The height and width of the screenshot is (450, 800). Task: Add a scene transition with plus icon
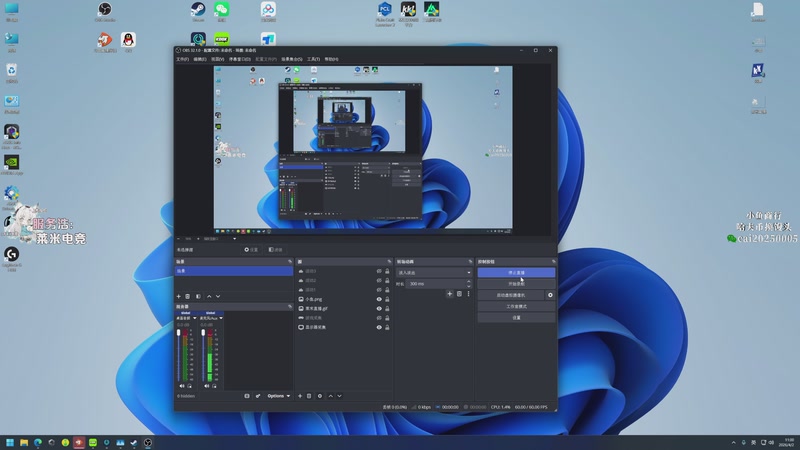coord(449,294)
